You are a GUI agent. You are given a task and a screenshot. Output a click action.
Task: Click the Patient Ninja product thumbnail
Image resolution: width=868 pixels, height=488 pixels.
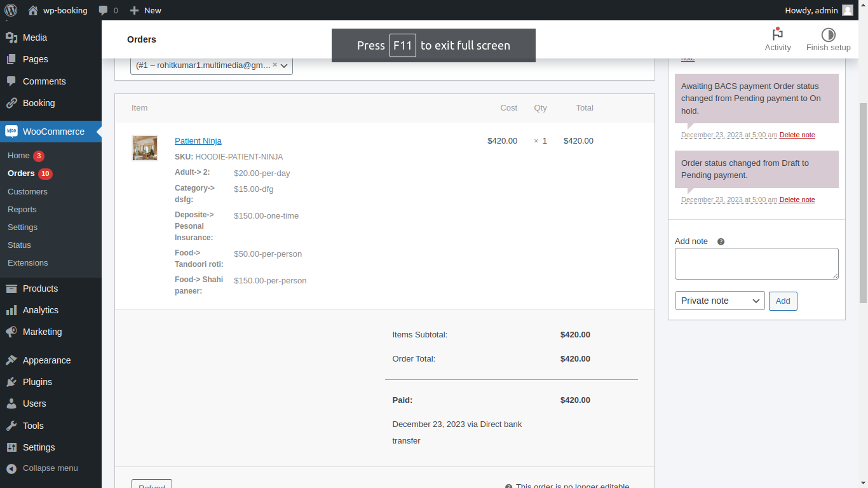coord(145,148)
